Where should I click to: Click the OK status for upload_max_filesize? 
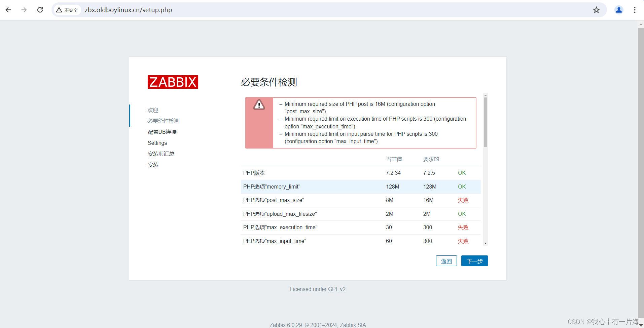[x=462, y=214]
